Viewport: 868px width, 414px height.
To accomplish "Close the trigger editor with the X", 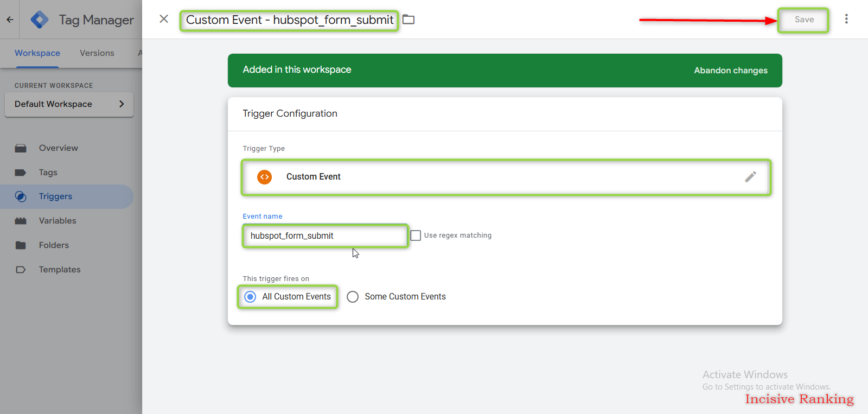I will pyautogui.click(x=164, y=19).
